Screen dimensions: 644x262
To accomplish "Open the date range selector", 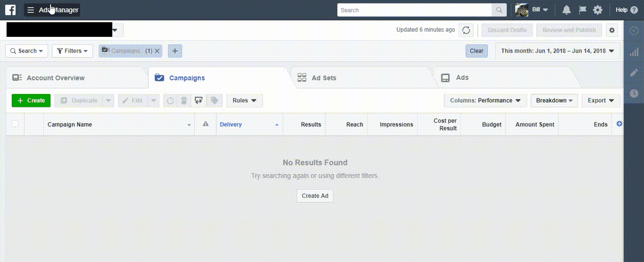I will click(x=558, y=51).
